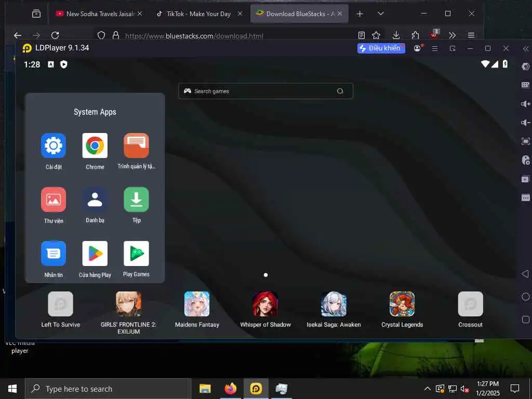Click LDPlayer icon in the taskbar

(x=256, y=389)
